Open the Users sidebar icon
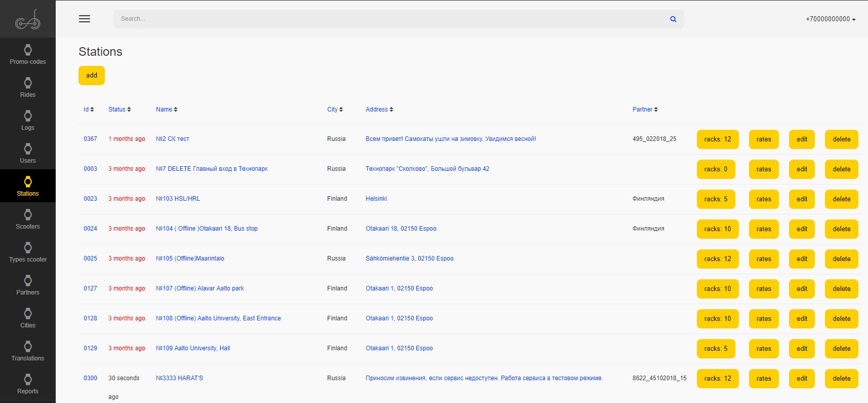 tap(28, 149)
